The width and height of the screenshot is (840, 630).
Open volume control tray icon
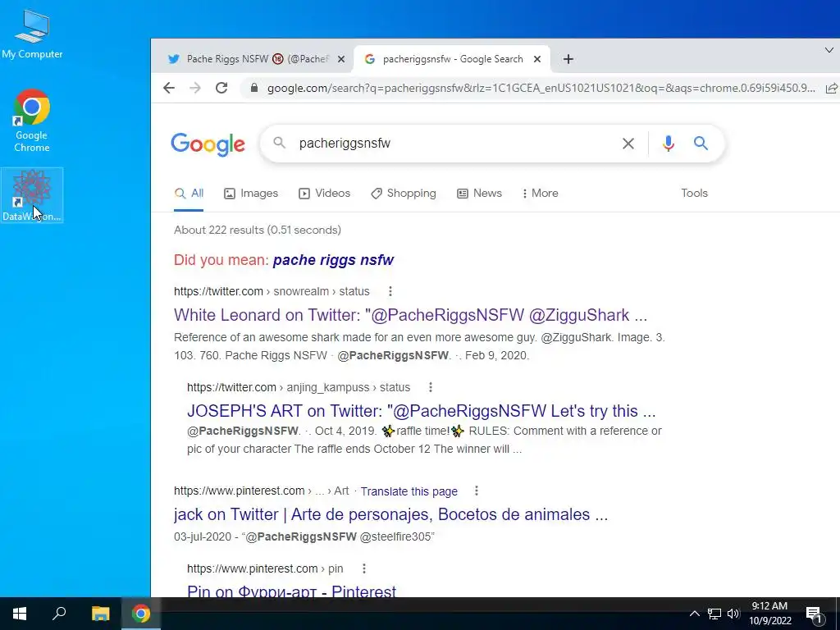click(x=733, y=614)
